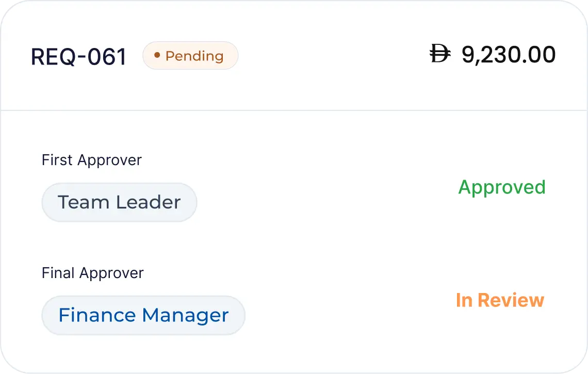Click the dirham currency symbol icon
Image resolution: width=588 pixels, height=374 pixels.
(x=440, y=55)
